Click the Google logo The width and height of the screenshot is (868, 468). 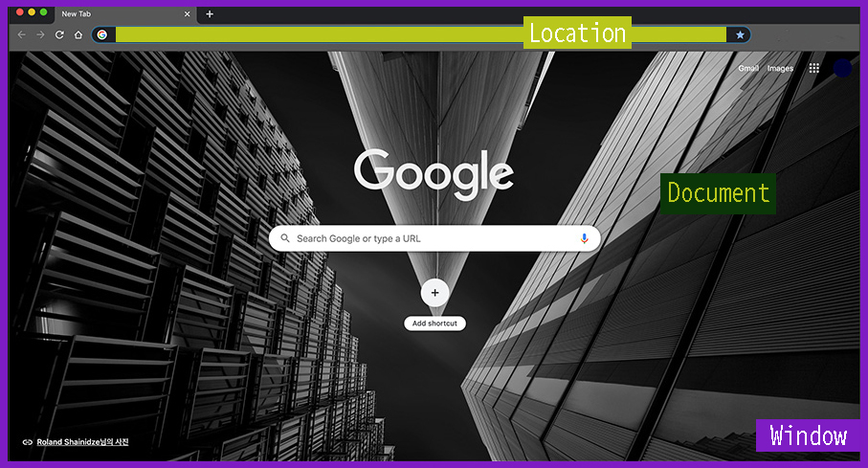click(434, 173)
